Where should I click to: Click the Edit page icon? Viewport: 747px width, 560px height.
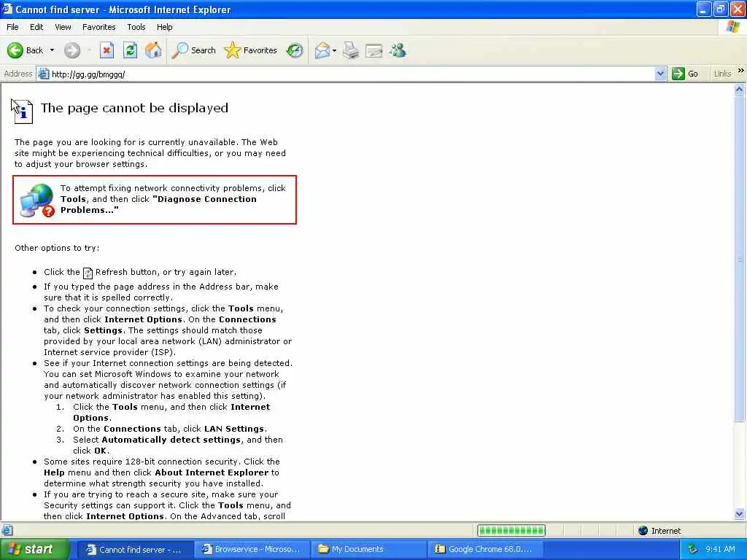(374, 50)
